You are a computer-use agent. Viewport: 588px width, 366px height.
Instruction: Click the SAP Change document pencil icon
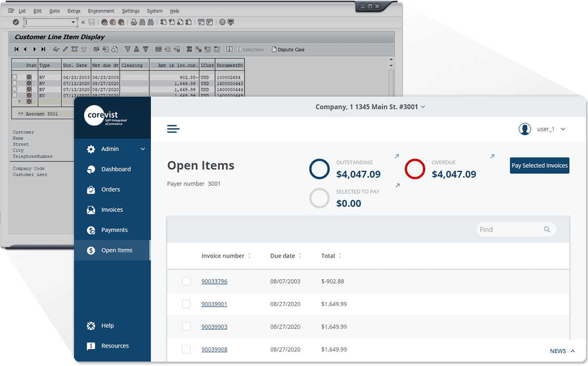[x=65, y=49]
